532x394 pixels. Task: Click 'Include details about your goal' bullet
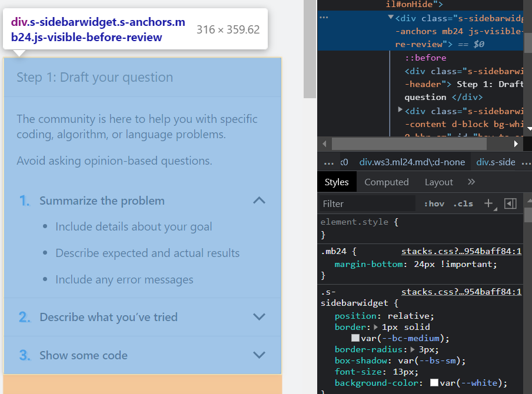point(134,226)
